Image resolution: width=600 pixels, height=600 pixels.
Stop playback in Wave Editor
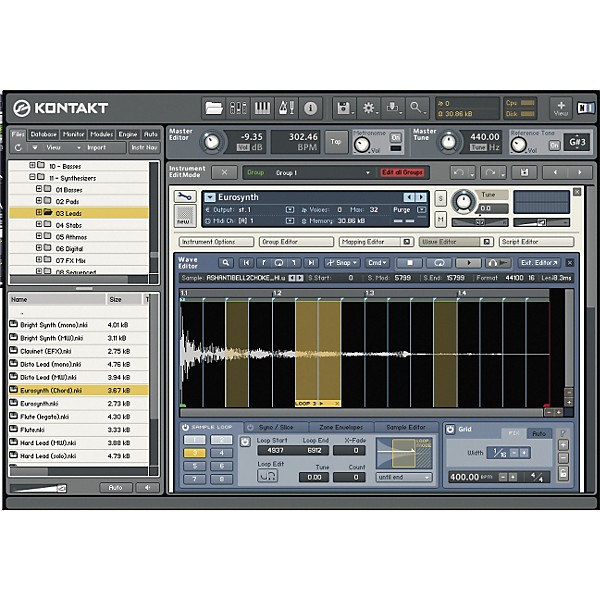point(409,262)
